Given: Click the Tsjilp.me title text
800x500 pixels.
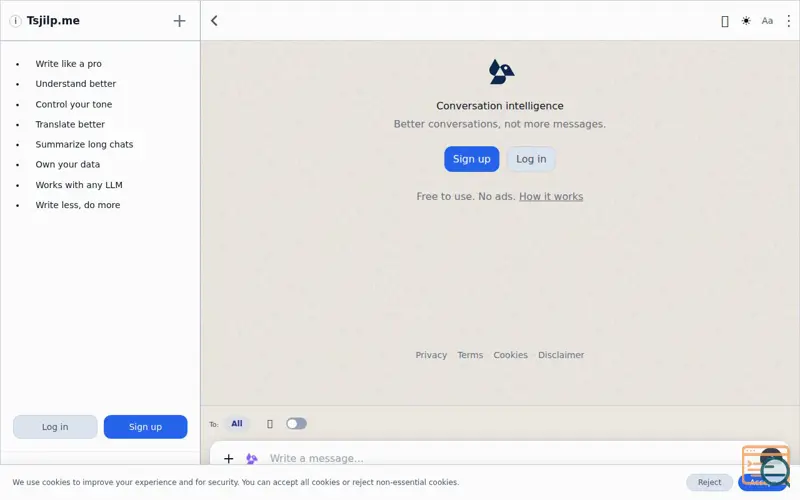Looking at the screenshot, I should 53,21.
